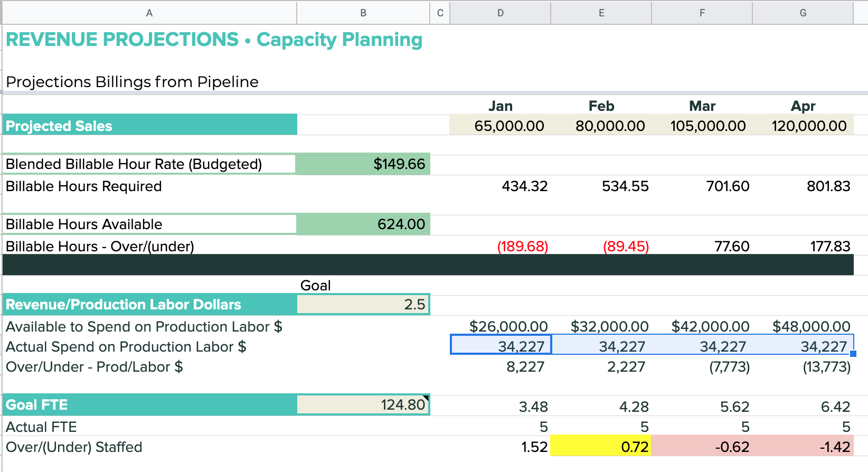Click the Mar month heading cell
Image resolution: width=868 pixels, height=472 pixels.
tap(702, 106)
